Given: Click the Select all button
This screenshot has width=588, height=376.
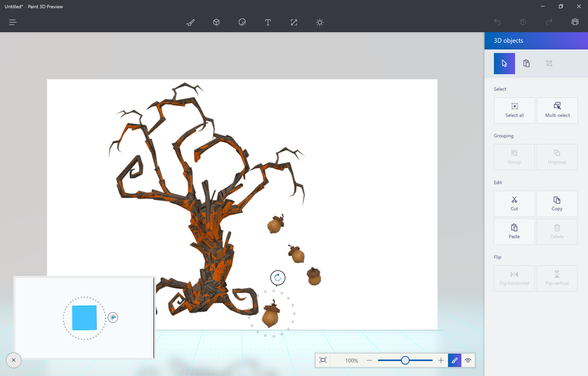Looking at the screenshot, I should (514, 110).
